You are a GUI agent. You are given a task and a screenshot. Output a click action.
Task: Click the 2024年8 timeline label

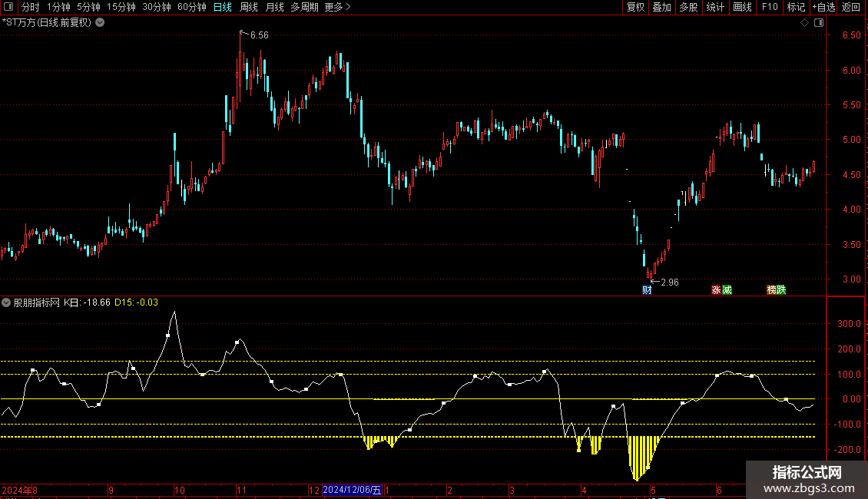(x=19, y=490)
